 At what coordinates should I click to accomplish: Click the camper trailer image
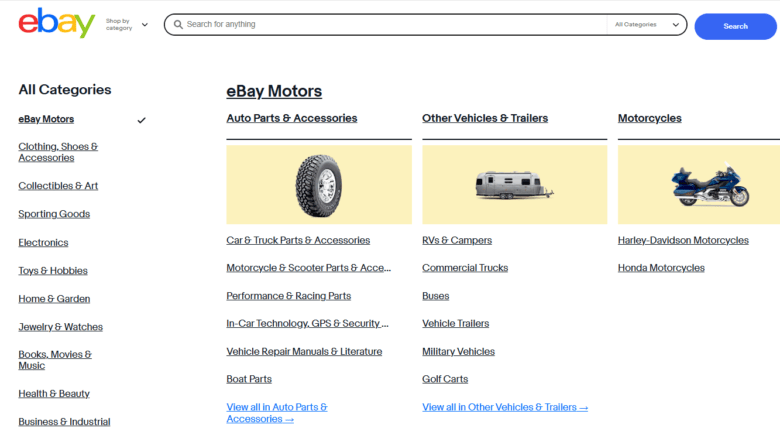click(x=514, y=184)
